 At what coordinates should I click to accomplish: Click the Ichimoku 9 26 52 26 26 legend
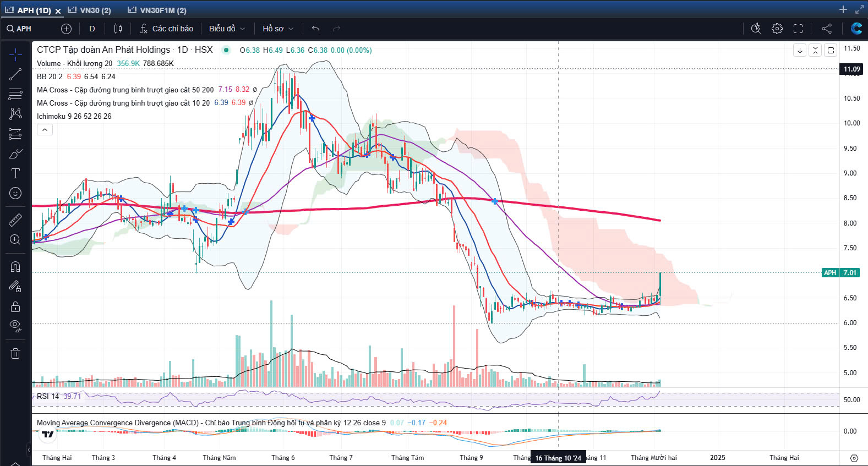[x=74, y=116]
